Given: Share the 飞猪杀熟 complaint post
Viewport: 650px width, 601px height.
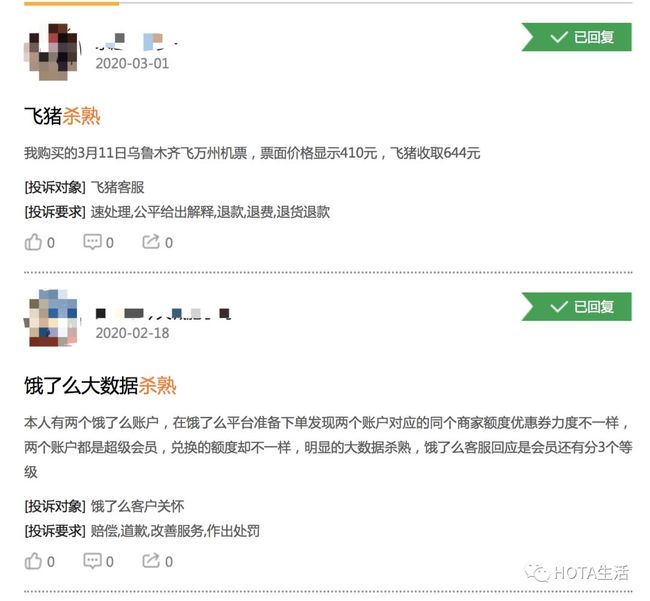Looking at the screenshot, I should (x=158, y=242).
